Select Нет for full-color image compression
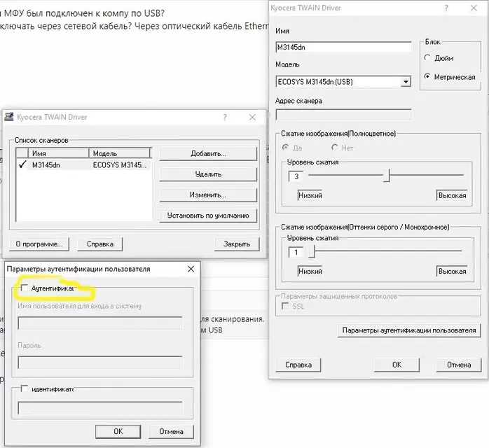 coord(335,148)
